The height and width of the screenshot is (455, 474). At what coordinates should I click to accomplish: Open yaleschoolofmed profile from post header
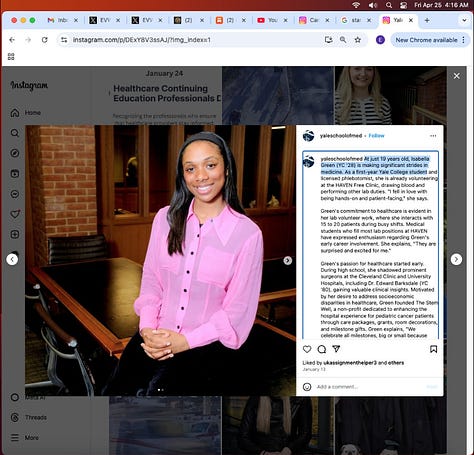(341, 136)
